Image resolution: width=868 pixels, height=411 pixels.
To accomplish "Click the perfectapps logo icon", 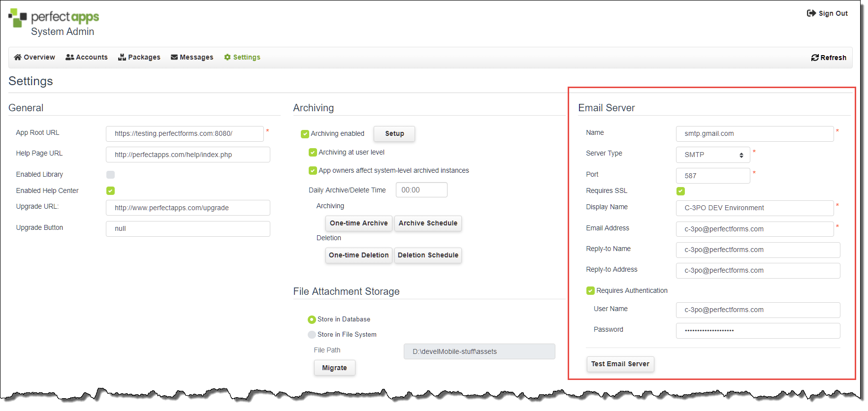I will pos(17,18).
